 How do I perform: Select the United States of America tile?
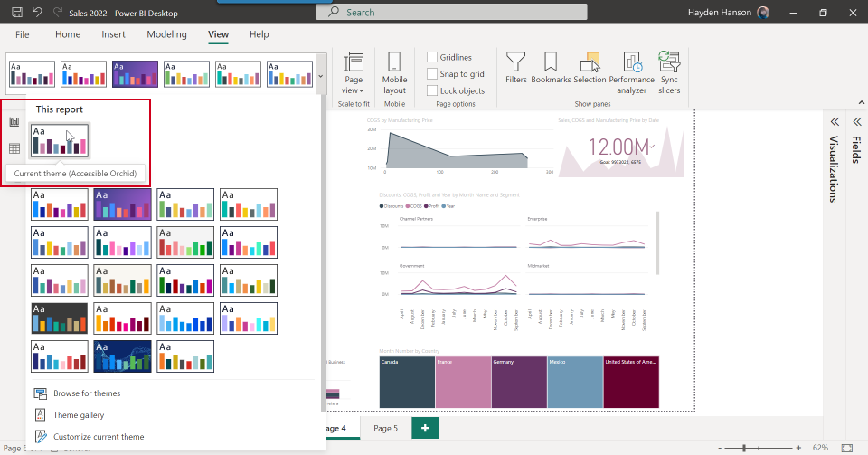(631, 382)
